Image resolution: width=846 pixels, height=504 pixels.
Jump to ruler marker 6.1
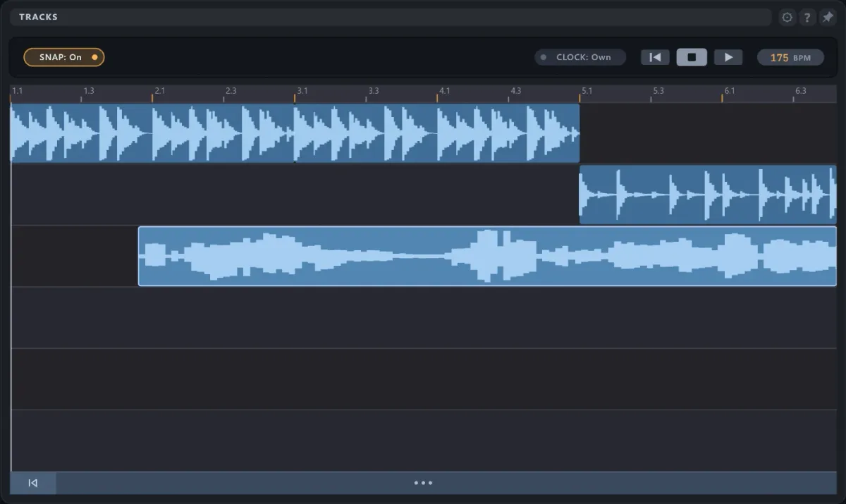tap(730, 91)
